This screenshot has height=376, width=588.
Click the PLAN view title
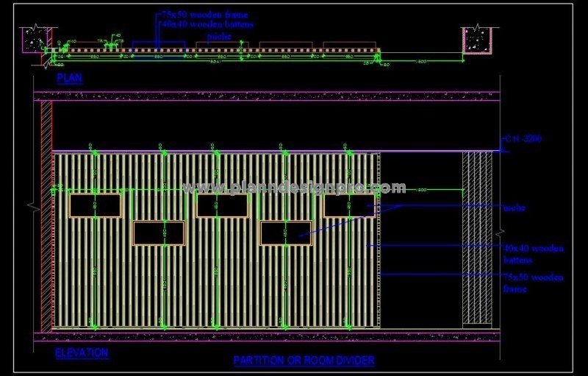pos(68,75)
